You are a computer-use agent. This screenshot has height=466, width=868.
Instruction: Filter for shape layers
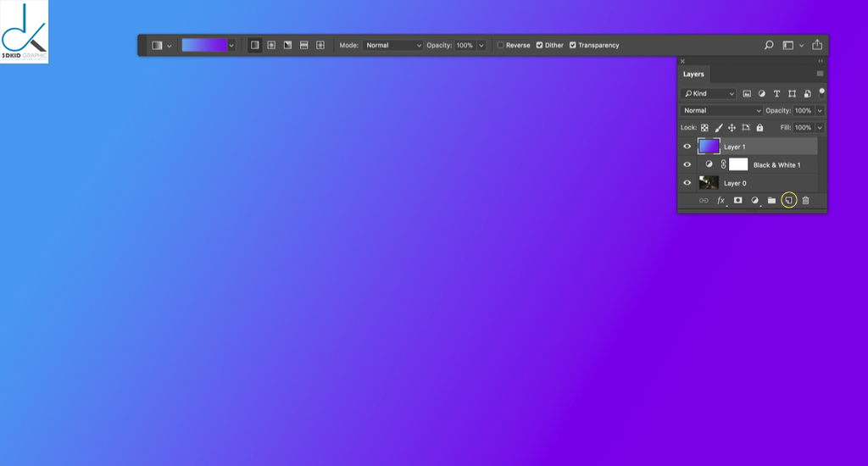click(x=793, y=94)
